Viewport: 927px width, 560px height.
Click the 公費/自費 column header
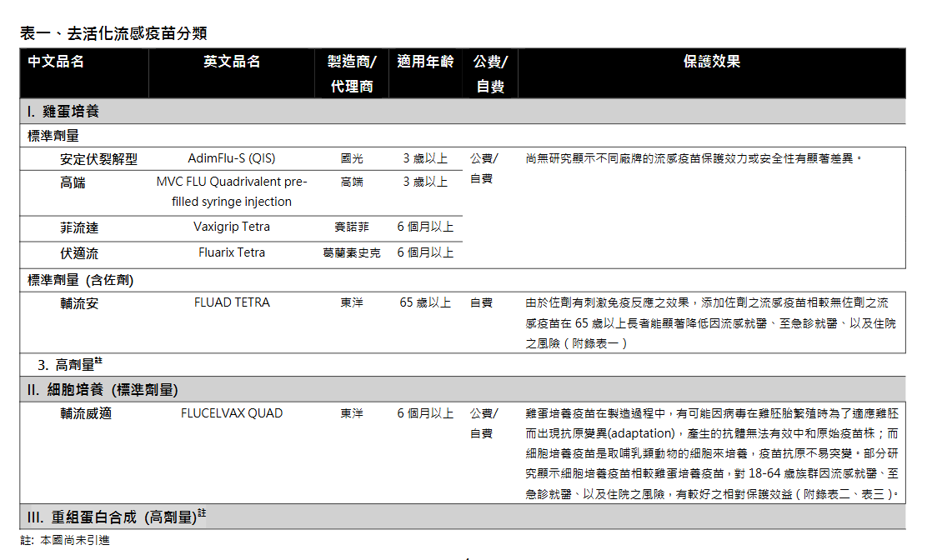(490, 74)
